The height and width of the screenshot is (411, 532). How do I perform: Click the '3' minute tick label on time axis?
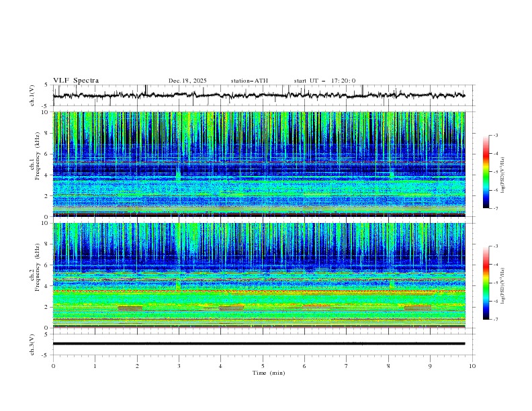179,366
